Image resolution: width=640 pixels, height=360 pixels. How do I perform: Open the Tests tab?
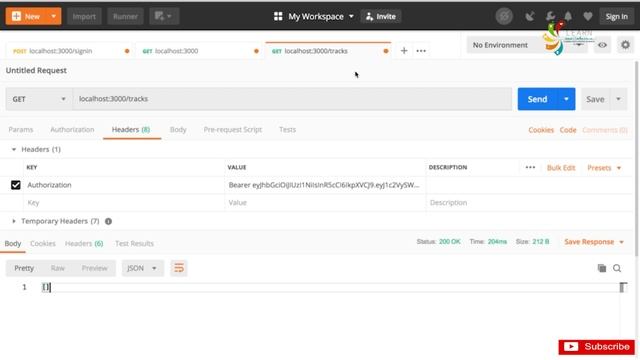pyautogui.click(x=287, y=129)
